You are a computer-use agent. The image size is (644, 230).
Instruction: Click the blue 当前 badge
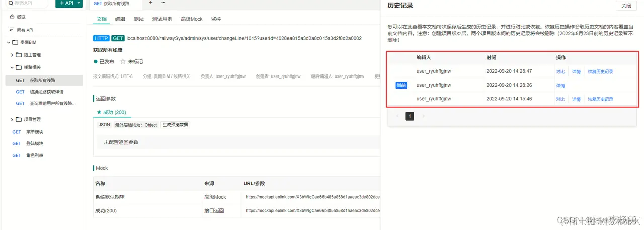[x=401, y=85]
